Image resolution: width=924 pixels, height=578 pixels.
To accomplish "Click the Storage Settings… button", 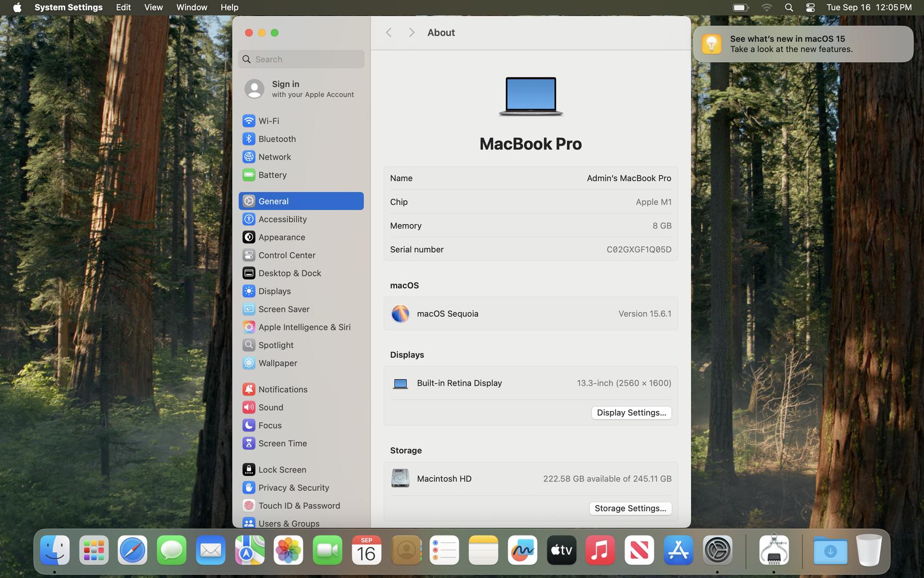I will (630, 508).
